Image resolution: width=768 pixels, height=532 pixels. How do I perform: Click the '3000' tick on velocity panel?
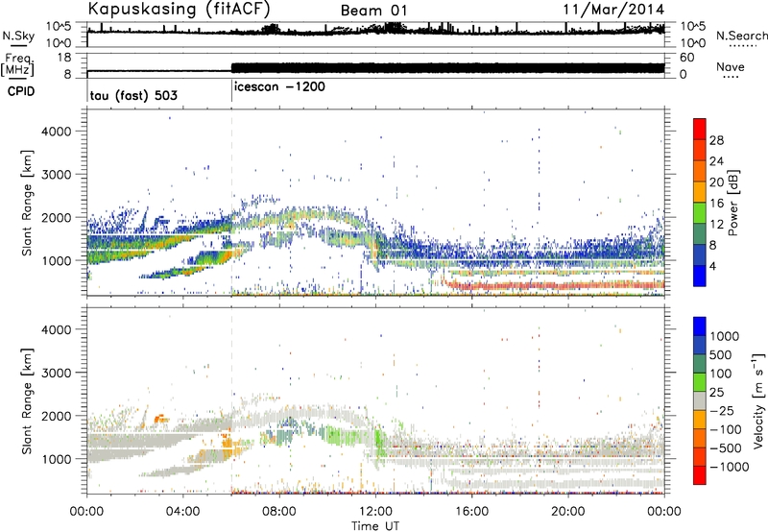pos(57,373)
